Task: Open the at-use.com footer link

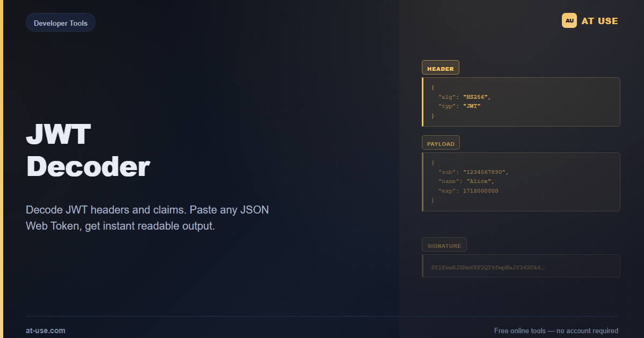Action: coord(46,330)
